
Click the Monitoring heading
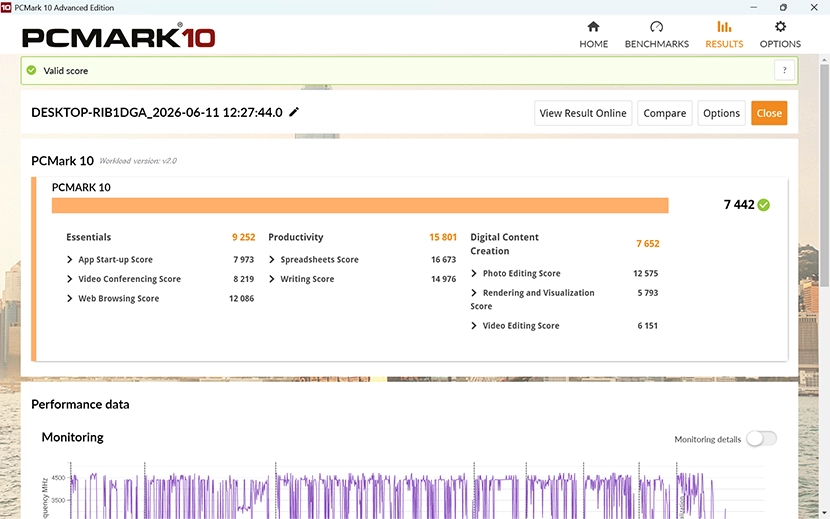[x=73, y=437]
